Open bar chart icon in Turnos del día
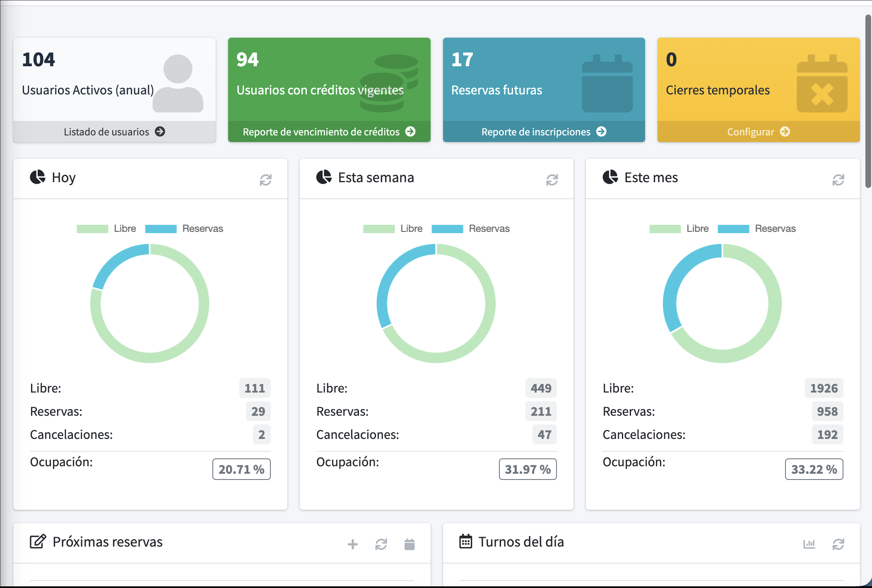The image size is (872, 588). point(809,544)
